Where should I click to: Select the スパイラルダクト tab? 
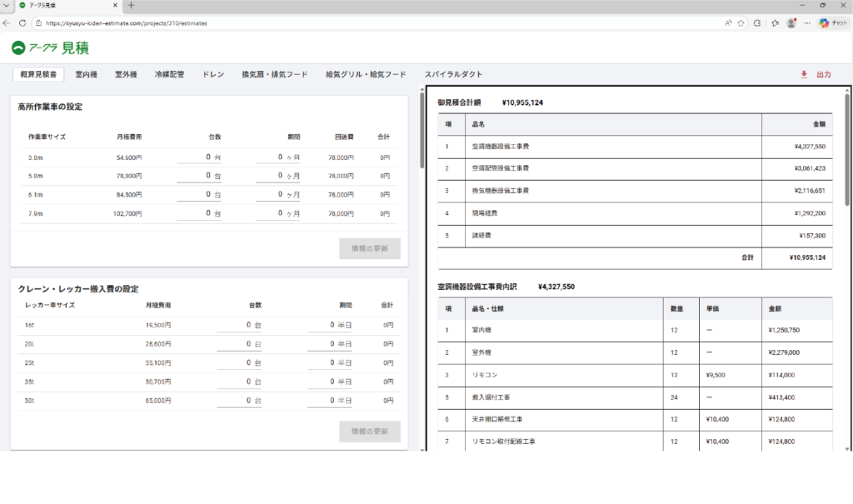pos(453,74)
